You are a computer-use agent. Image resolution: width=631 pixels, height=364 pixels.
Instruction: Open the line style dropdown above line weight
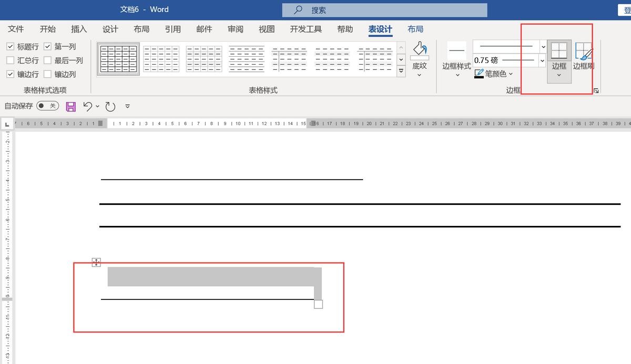tap(543, 47)
